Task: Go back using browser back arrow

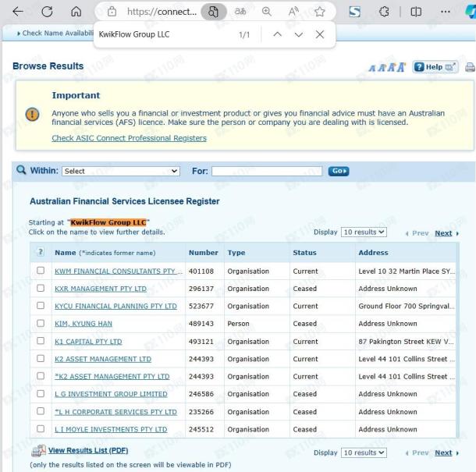Action: tap(18, 12)
